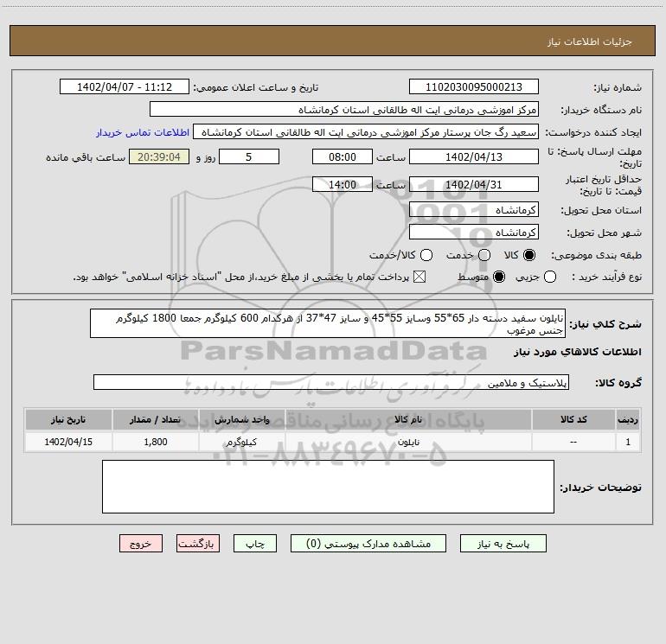The height and width of the screenshot is (644, 666).
Task: Click the ردیف column header
Action: click(x=628, y=419)
